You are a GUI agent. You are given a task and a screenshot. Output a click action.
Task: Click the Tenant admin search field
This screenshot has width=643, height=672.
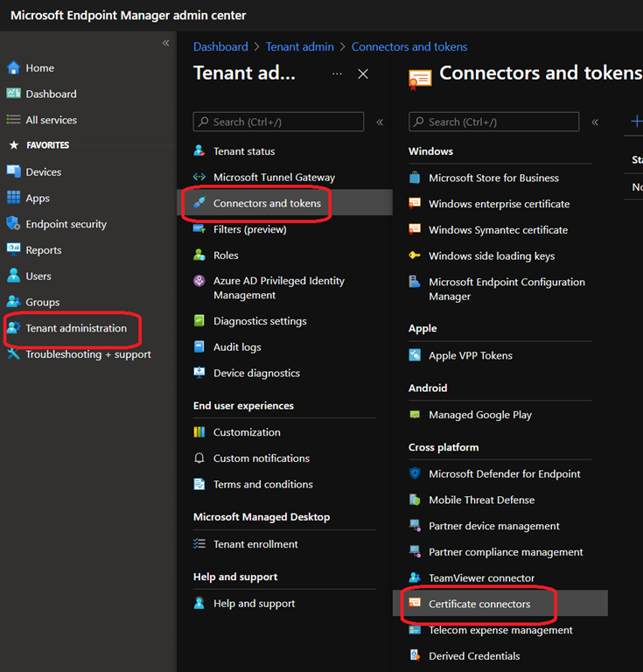pos(278,122)
